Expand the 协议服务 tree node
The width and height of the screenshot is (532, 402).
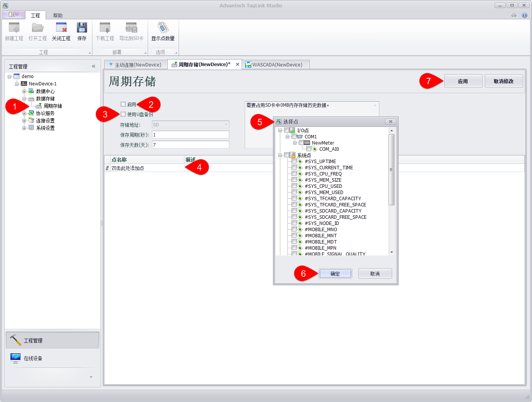point(24,114)
